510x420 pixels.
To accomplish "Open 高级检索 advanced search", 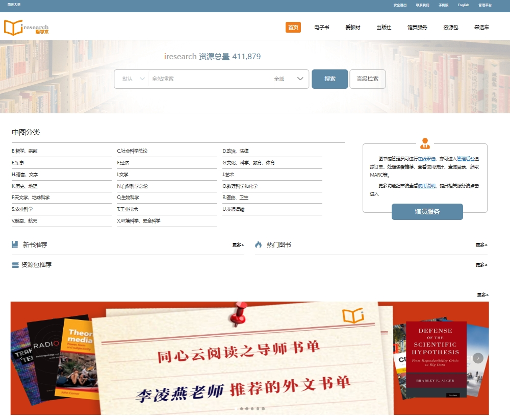I will (367, 79).
